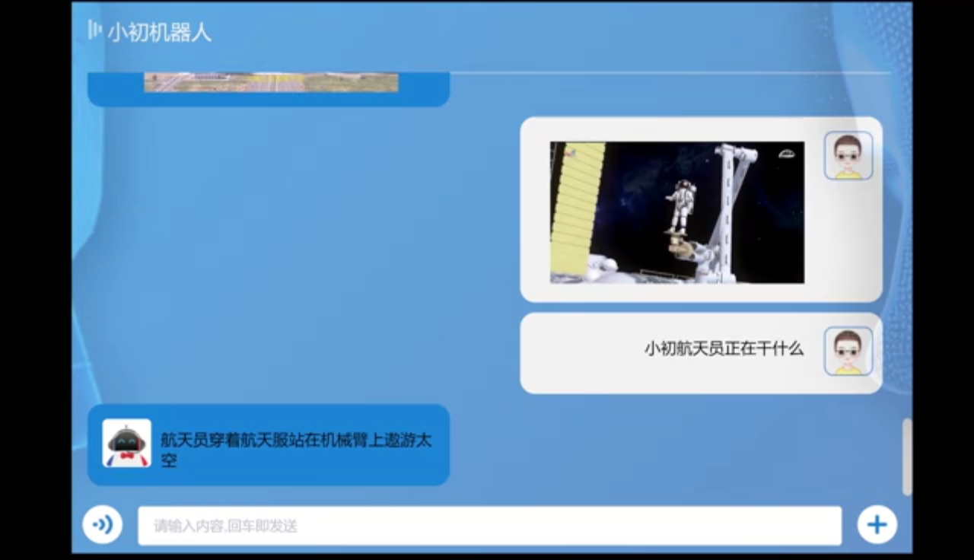Screen dimensions: 974x560
Task: Select user avatar next to astronaut image
Action: tap(848, 156)
